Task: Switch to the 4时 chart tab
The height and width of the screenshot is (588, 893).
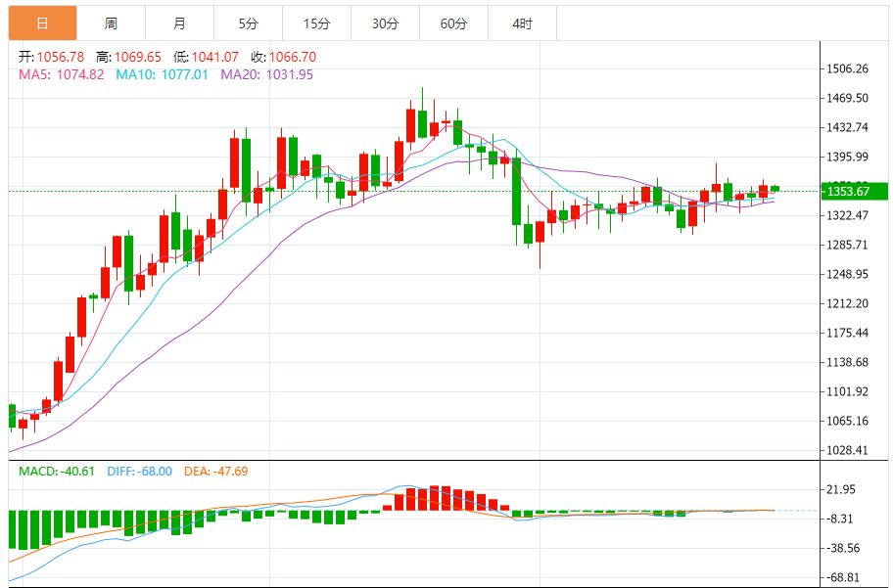Action: click(522, 23)
